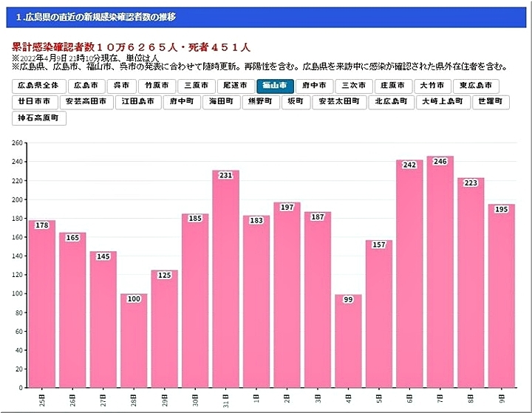This screenshot has width=532, height=413.
Task: Select 東広島市 button
Action: click(476, 86)
